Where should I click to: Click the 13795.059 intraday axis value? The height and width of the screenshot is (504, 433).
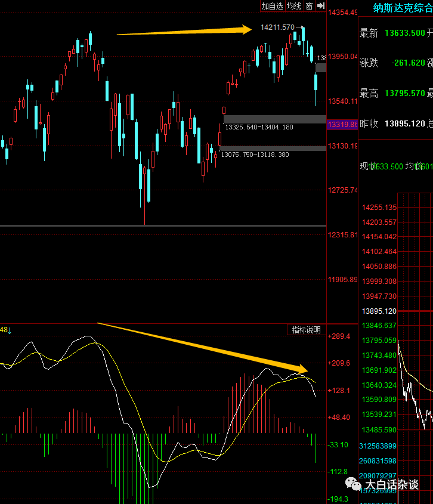pos(379,341)
